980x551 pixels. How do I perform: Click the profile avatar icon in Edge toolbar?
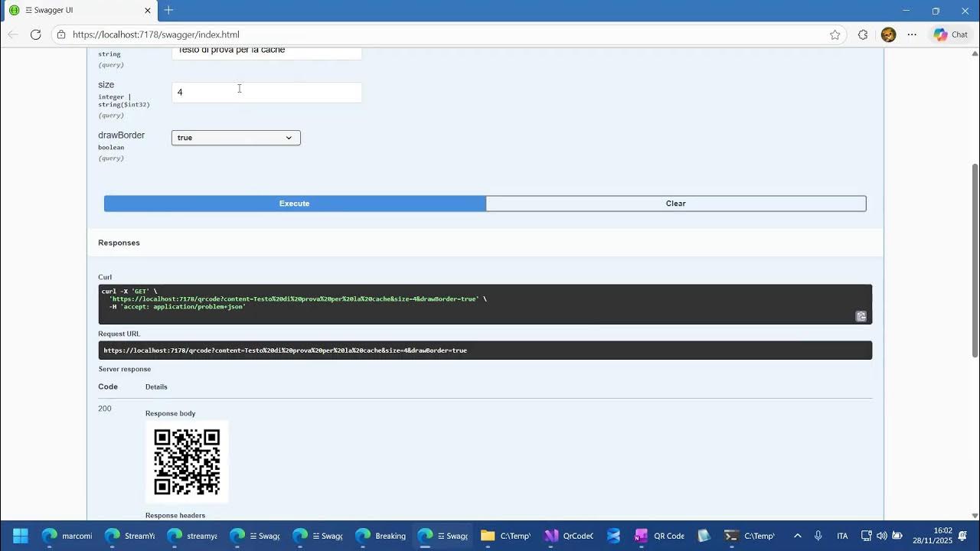(888, 34)
